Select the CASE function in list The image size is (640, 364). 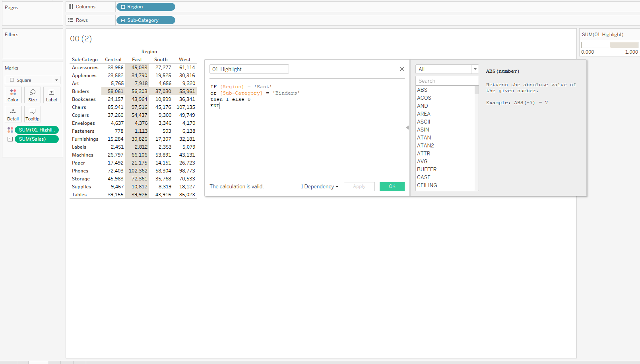424,177
